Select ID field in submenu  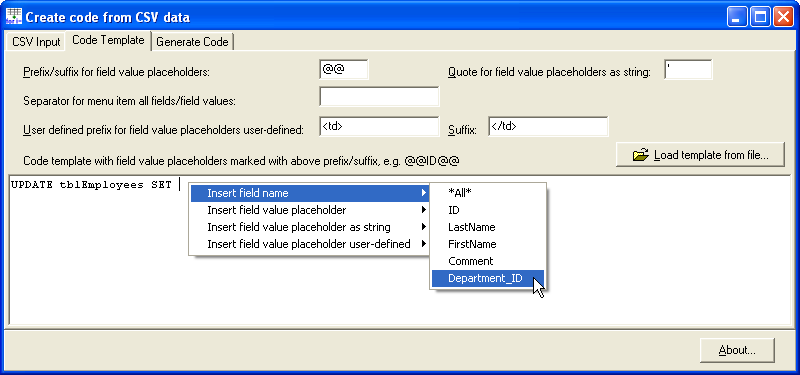(488, 210)
